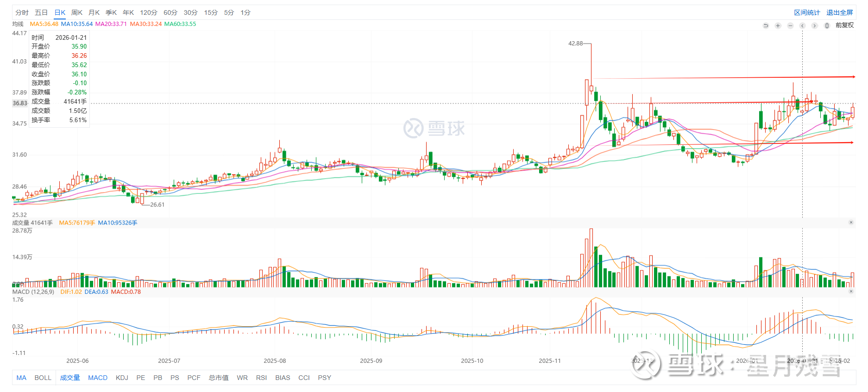
Task: Open the 前复权 adjustment dropdown
Action: point(844,25)
